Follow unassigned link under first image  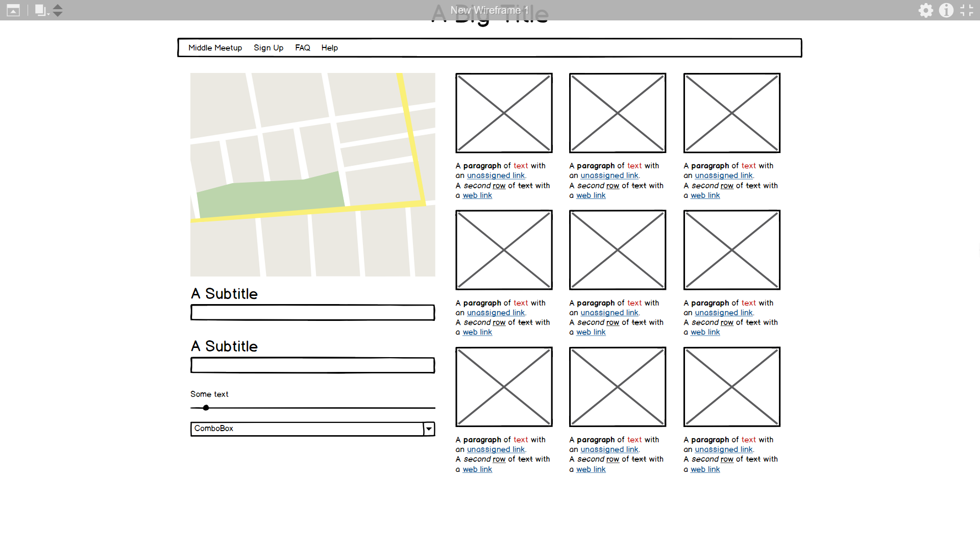(496, 176)
